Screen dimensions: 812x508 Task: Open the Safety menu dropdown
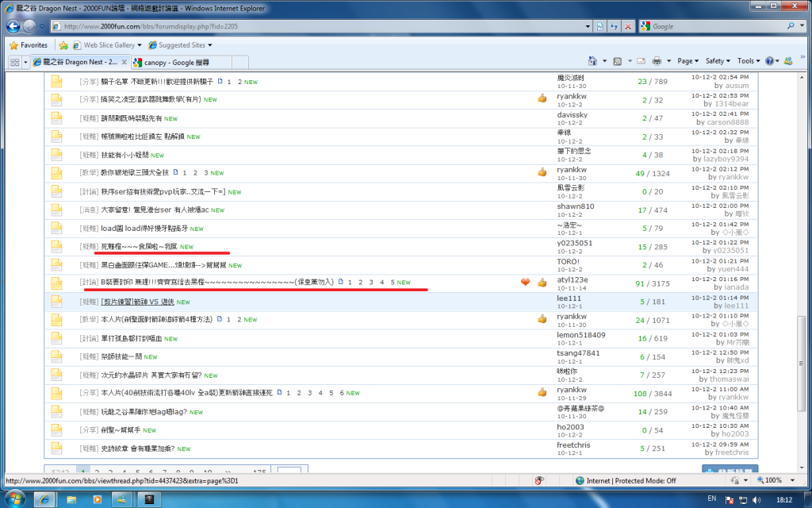click(x=718, y=61)
